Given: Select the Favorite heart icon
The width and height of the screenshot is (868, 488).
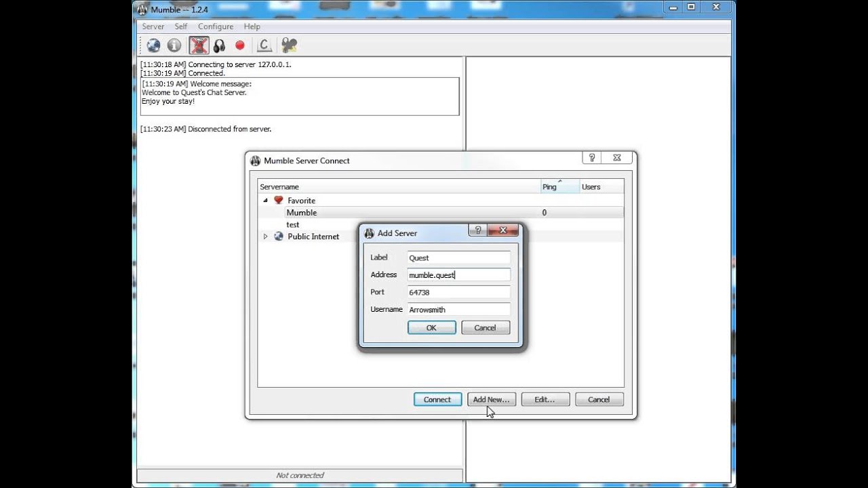Looking at the screenshot, I should click(278, 201).
